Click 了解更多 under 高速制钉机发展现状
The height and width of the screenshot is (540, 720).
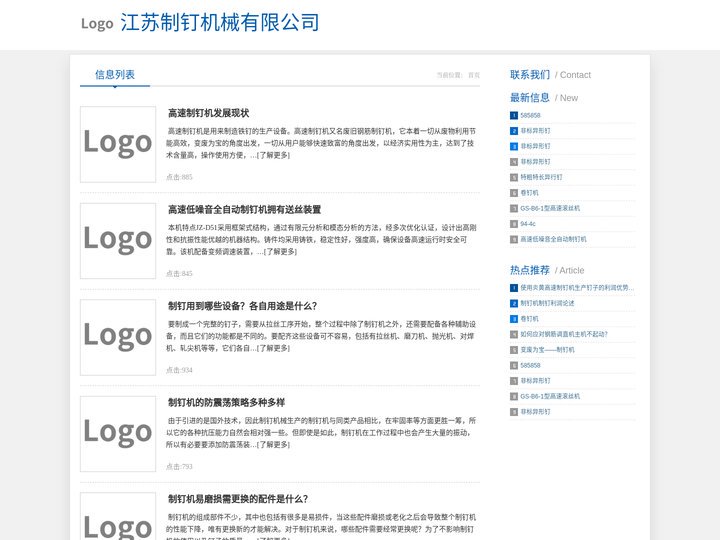(273, 155)
